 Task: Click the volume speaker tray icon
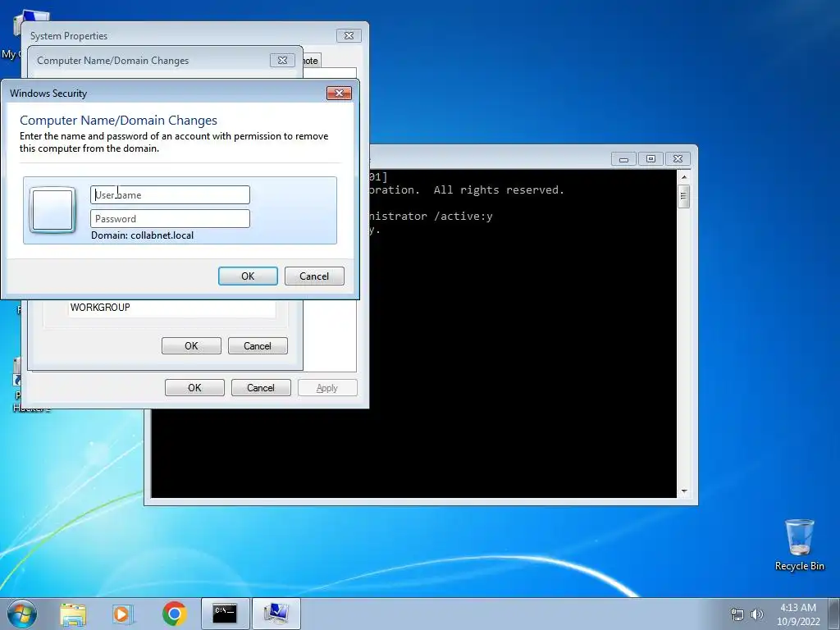(757, 614)
